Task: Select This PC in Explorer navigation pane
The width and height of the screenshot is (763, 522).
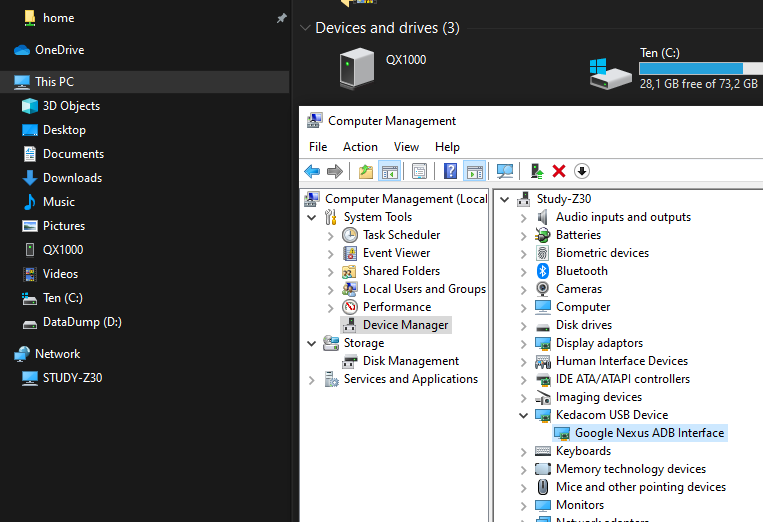Action: point(145,82)
